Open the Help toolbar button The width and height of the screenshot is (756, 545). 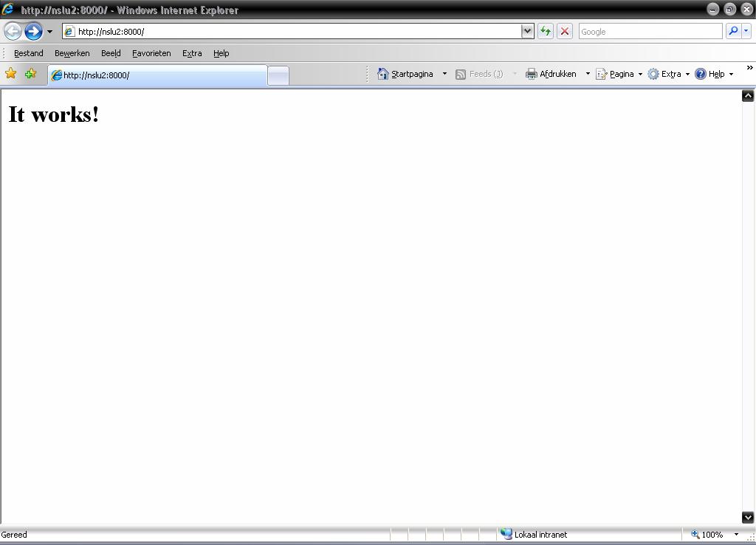[x=714, y=74]
